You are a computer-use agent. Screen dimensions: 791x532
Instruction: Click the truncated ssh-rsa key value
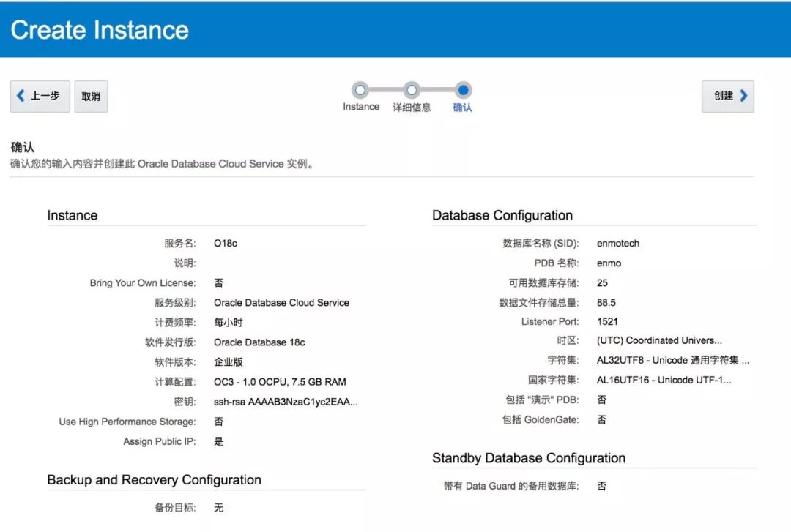(286, 402)
